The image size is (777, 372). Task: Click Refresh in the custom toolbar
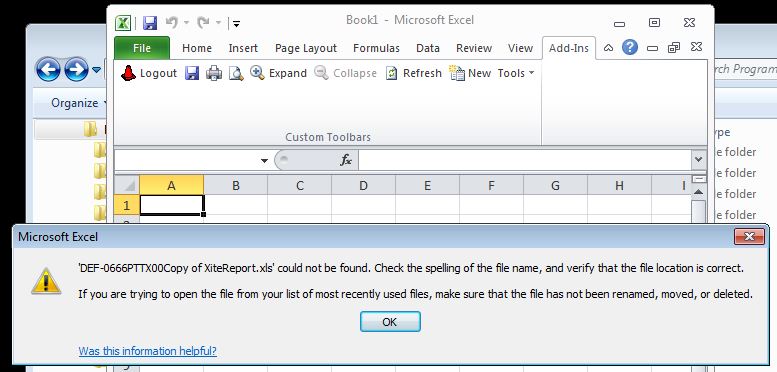(x=413, y=73)
